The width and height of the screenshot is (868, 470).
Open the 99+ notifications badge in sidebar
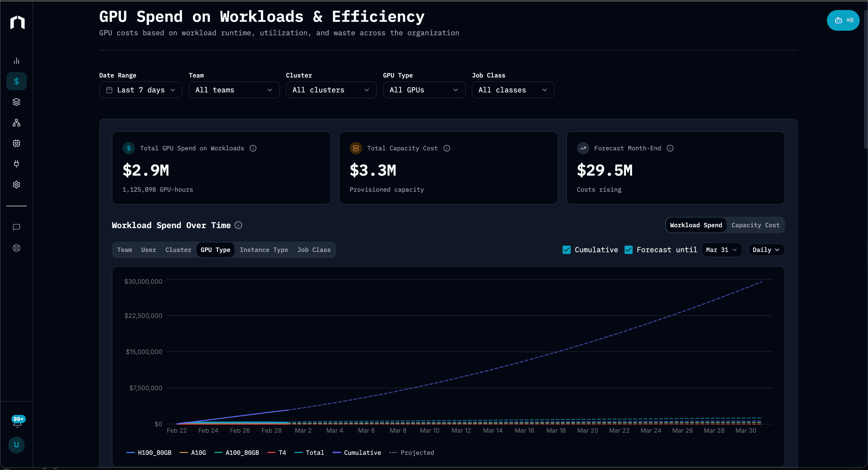point(18,419)
